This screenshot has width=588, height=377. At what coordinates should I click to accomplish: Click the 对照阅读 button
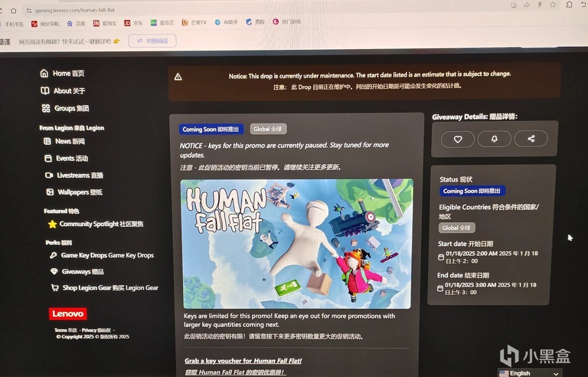point(152,41)
